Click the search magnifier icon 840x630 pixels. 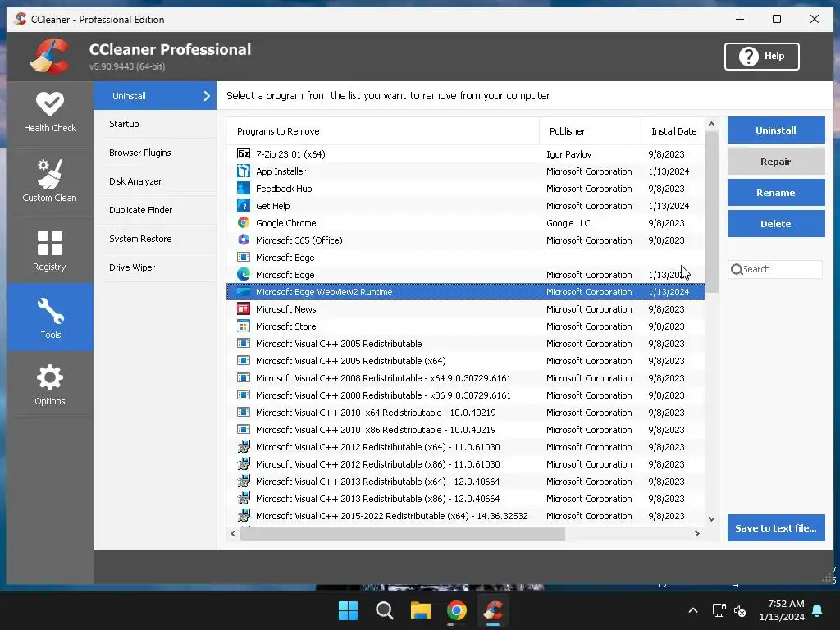[x=737, y=269]
